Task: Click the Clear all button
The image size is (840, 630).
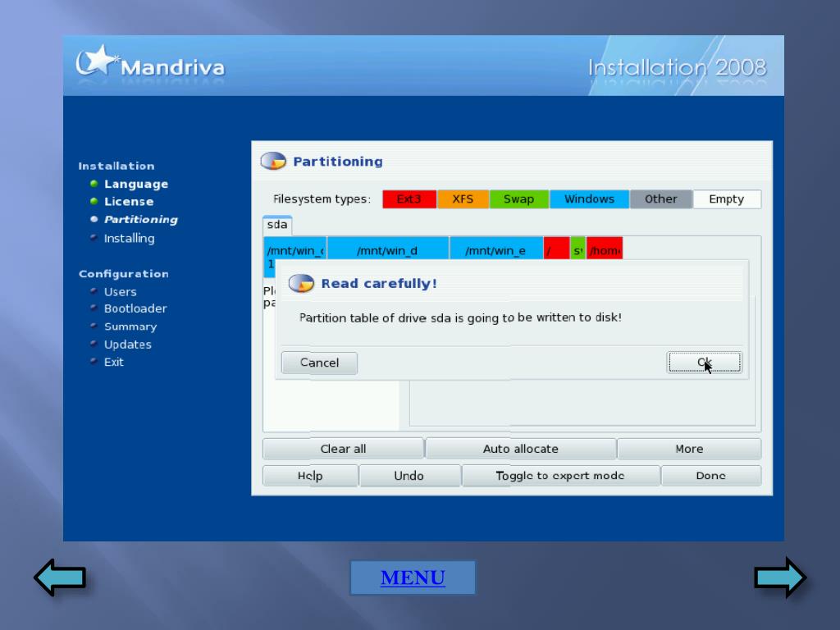Action: click(343, 449)
